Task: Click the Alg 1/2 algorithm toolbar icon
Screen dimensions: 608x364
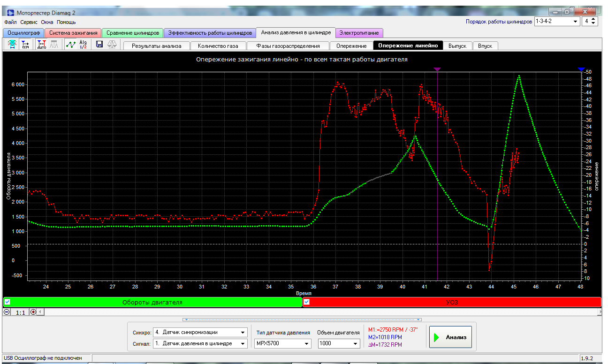Action: click(83, 44)
